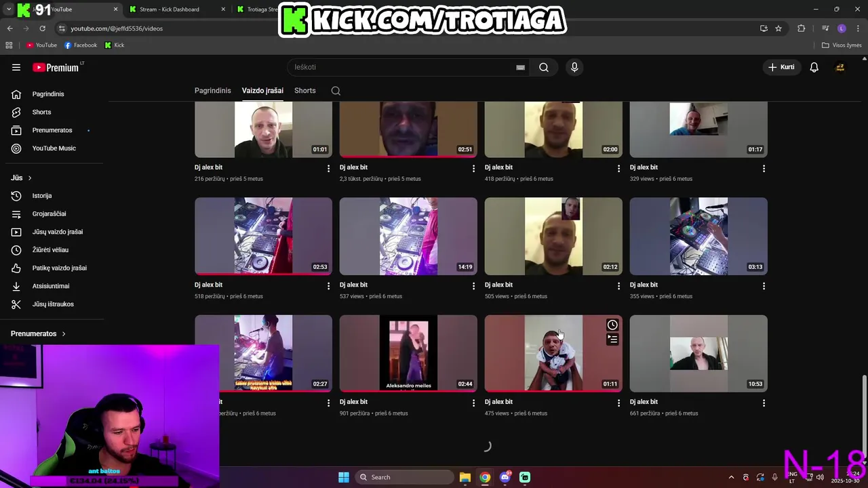Open options menu for 02:12 video
Viewport: 868px width, 488px height.
pos(618,286)
